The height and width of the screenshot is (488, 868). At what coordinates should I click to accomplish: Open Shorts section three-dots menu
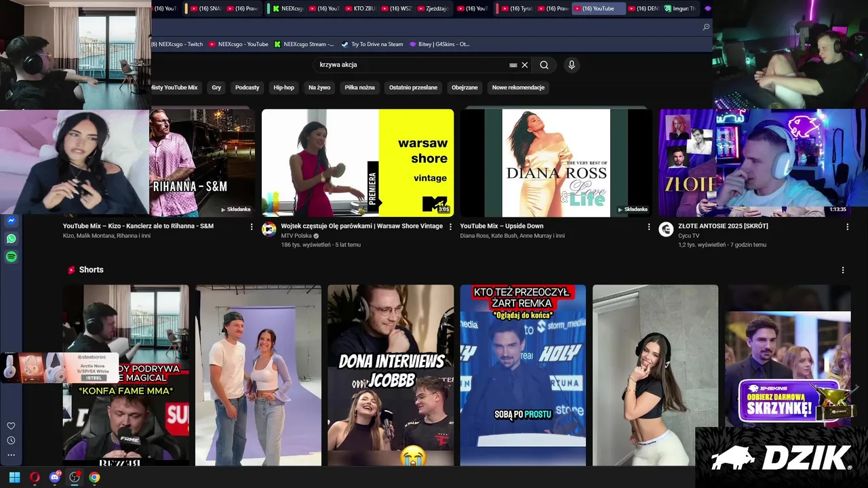[843, 270]
